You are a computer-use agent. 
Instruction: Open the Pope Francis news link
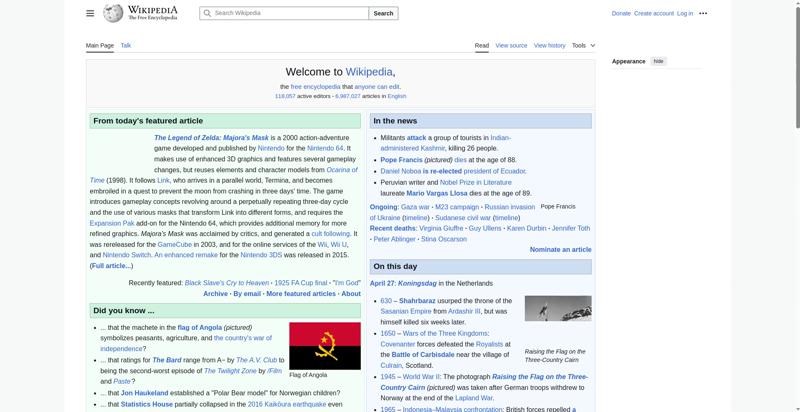point(401,160)
